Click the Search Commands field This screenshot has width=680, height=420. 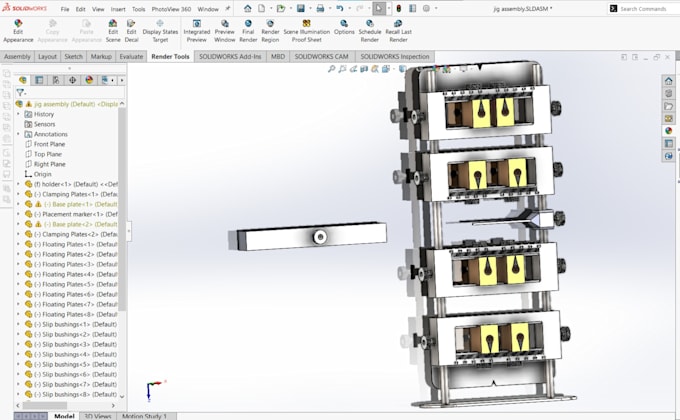pyautogui.click(x=643, y=9)
